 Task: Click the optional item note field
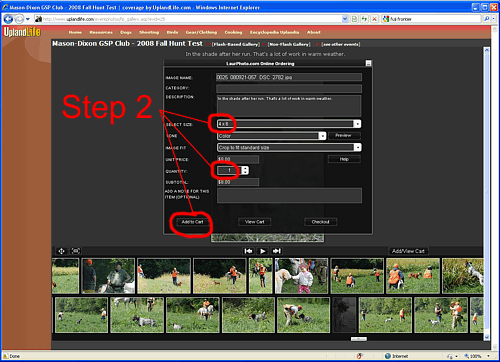pos(289,195)
